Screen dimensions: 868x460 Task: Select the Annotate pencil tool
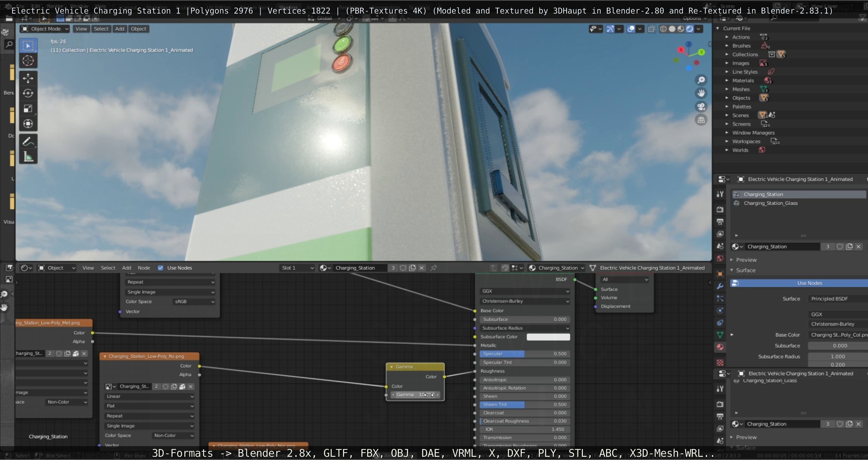pos(28,142)
